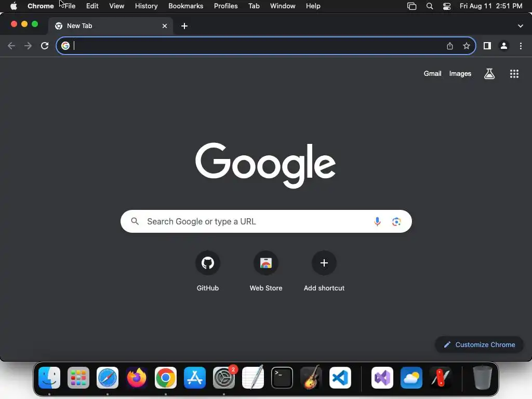The width and height of the screenshot is (532, 399).
Task: Click Customize Chrome button
Action: pos(480,345)
